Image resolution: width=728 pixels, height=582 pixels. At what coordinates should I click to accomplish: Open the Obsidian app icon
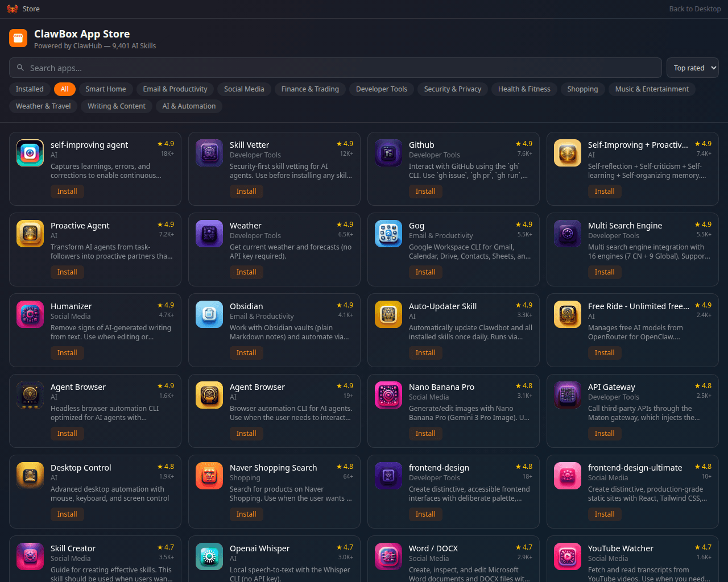[209, 314]
